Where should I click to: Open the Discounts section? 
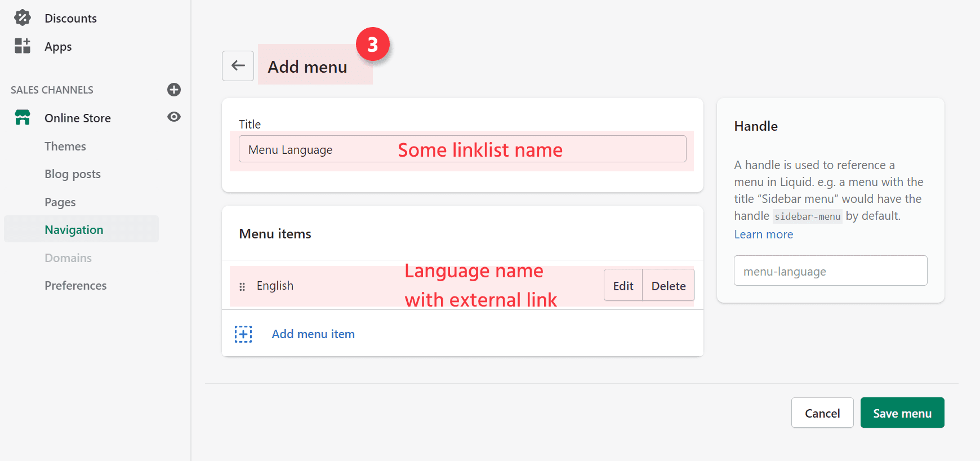[70, 19]
